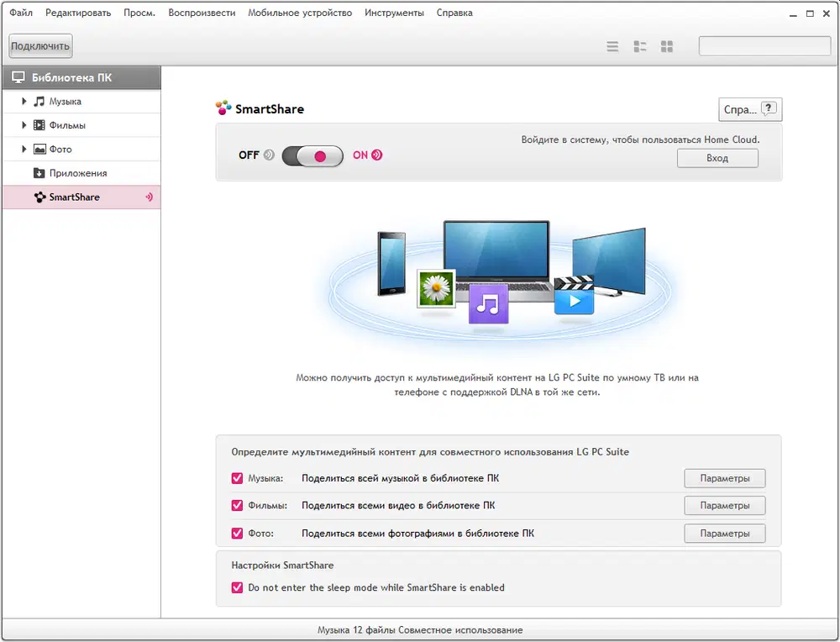Click the Films filmstrip icon in sidebar

39,125
